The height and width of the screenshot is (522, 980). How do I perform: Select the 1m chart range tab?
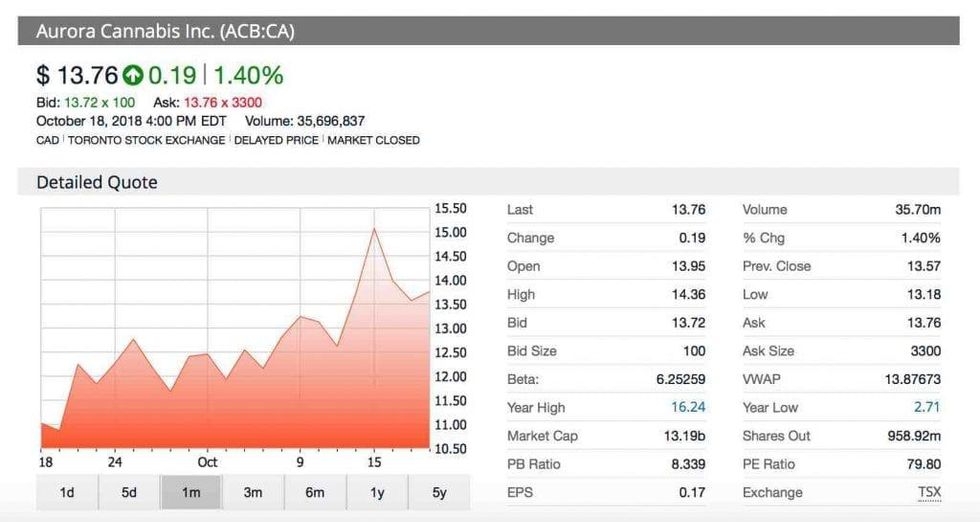(x=191, y=492)
